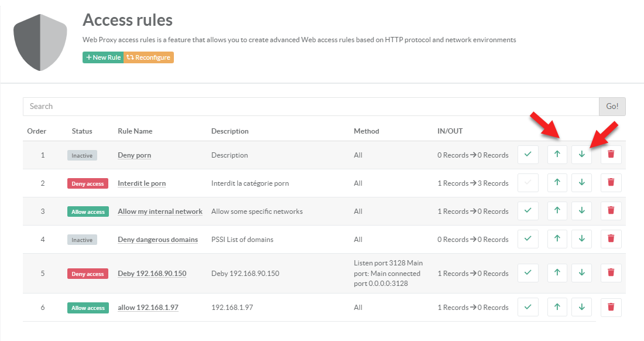Click the Rule Name column header
Screen dimensions: 644x341
pyautogui.click(x=135, y=131)
